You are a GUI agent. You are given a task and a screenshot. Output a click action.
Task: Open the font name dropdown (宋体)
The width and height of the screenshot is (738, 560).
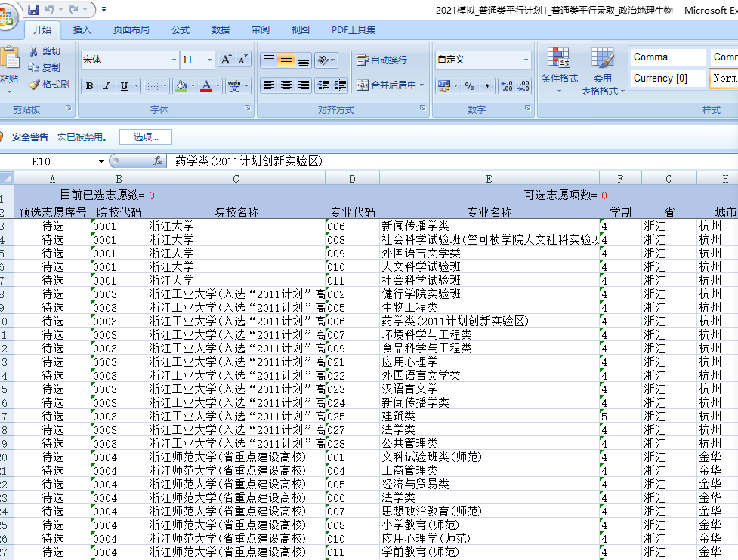coord(174,60)
